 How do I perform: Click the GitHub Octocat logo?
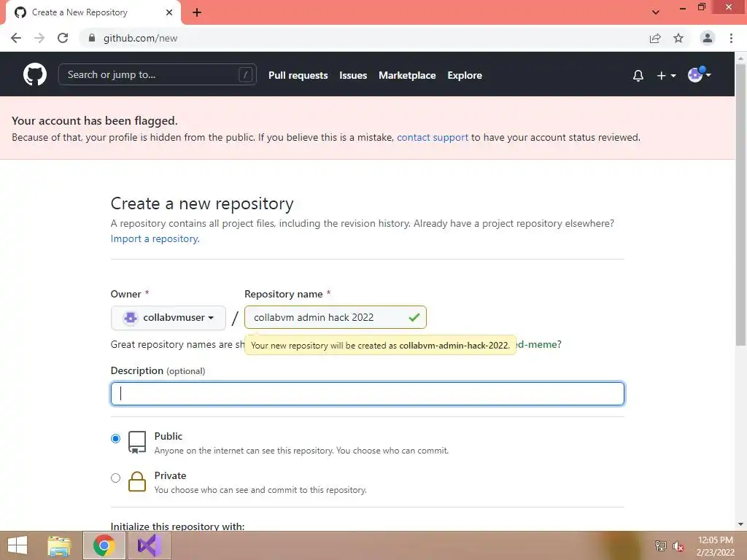tap(35, 75)
